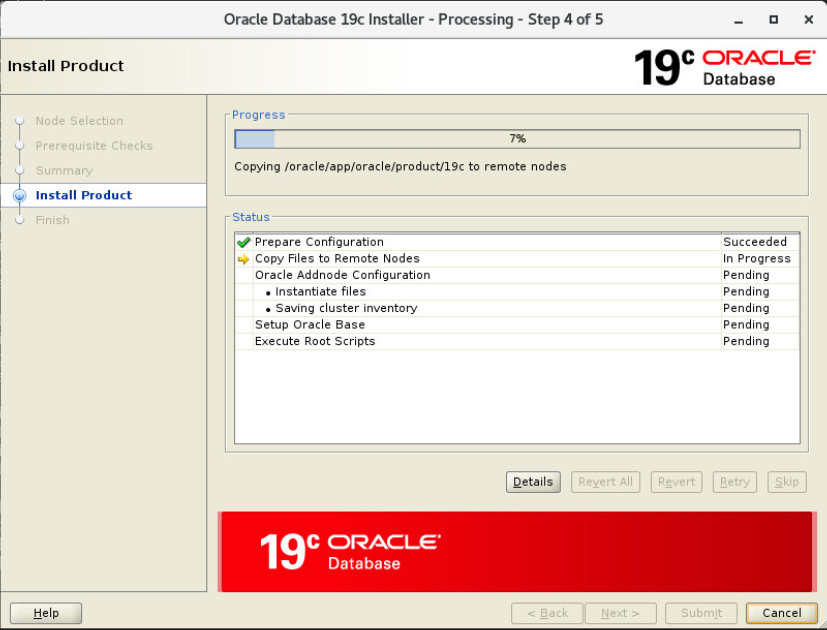Click the Submit button
This screenshot has width=827, height=630.
[701, 613]
